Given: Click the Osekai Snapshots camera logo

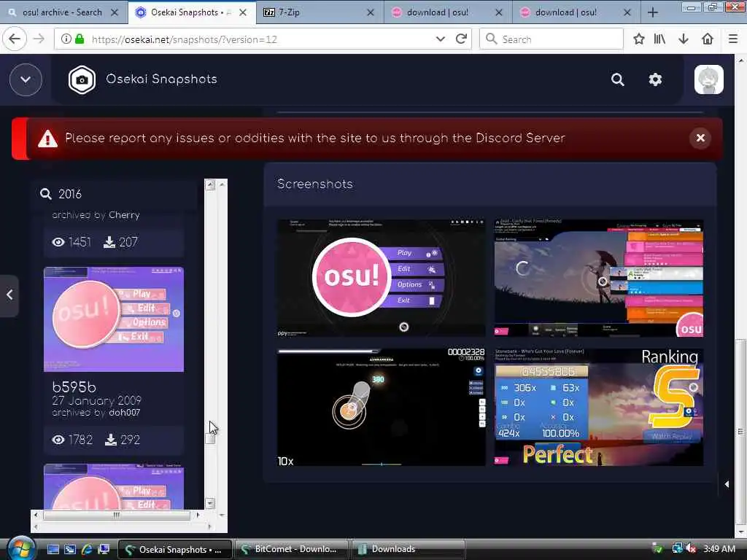Looking at the screenshot, I should tap(82, 79).
